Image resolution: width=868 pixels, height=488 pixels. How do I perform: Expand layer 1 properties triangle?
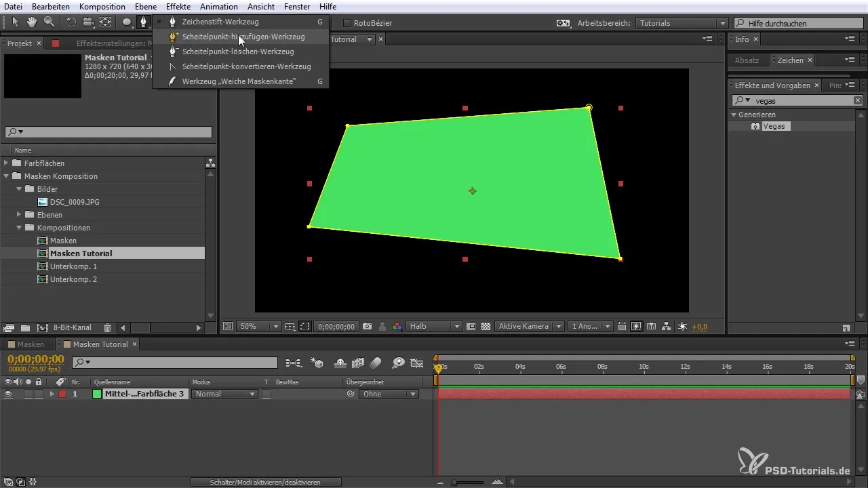[52, 394]
